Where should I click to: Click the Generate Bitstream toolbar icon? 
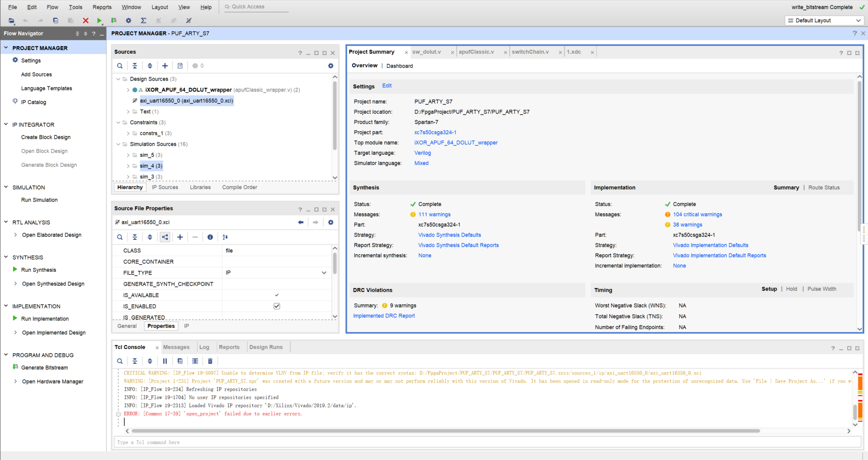pos(113,20)
